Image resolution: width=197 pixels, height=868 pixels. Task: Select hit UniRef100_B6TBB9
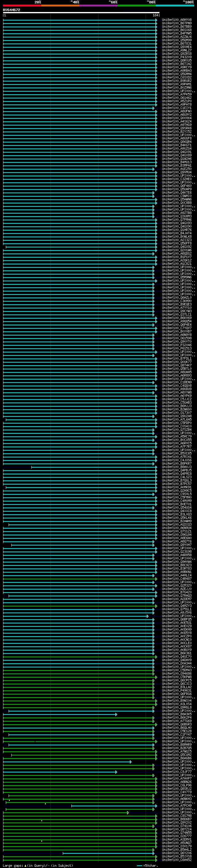tap(176, 26)
